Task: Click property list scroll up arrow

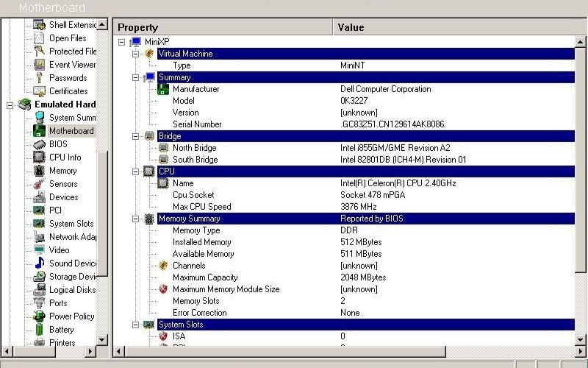Action: click(x=580, y=42)
